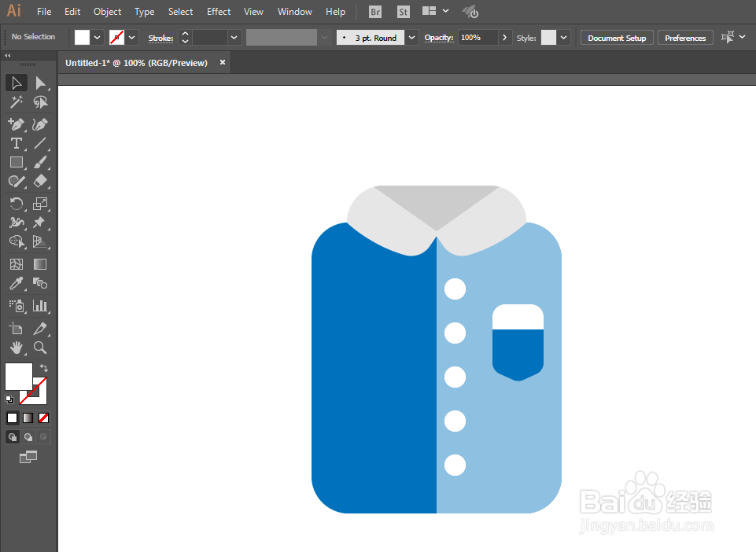Image resolution: width=756 pixels, height=552 pixels.
Task: Open the stroke weight dropdown
Action: (x=234, y=37)
